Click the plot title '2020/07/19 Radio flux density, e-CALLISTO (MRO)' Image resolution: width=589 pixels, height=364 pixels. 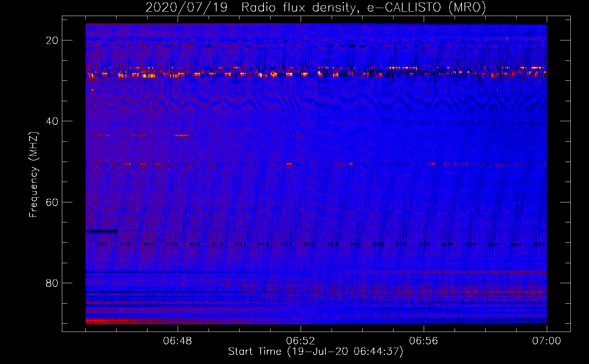coord(316,7)
